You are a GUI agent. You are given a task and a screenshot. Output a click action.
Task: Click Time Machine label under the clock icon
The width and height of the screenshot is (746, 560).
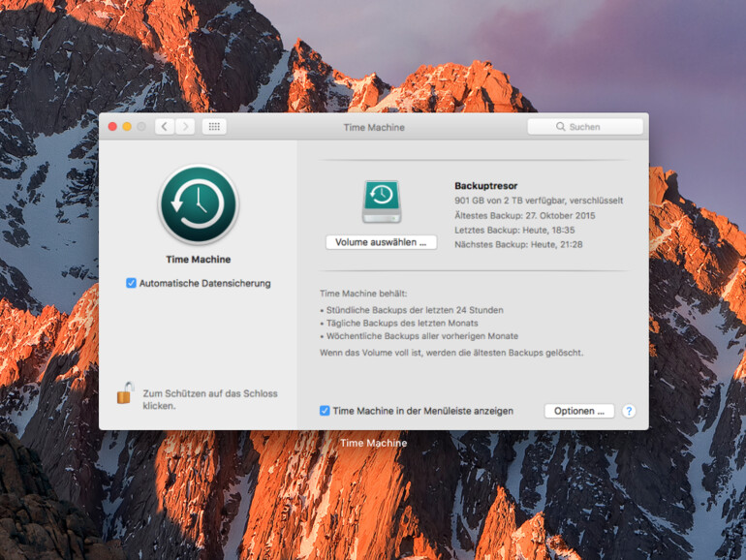[x=199, y=260]
